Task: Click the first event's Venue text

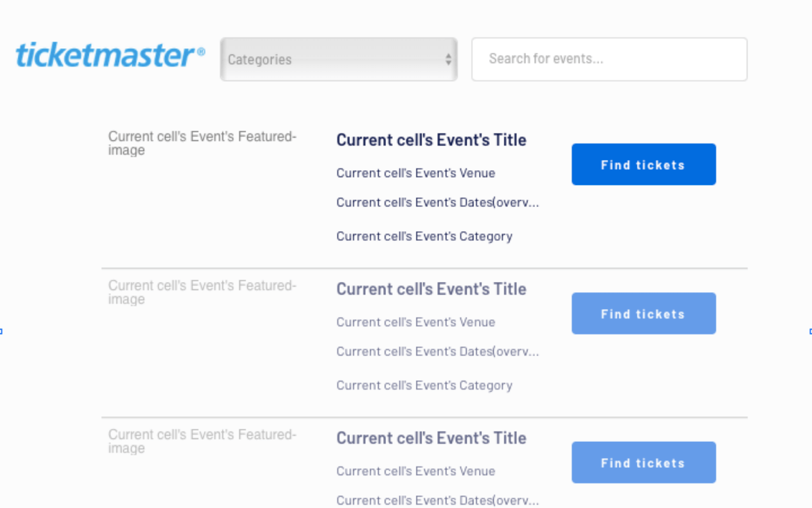Action: [415, 173]
